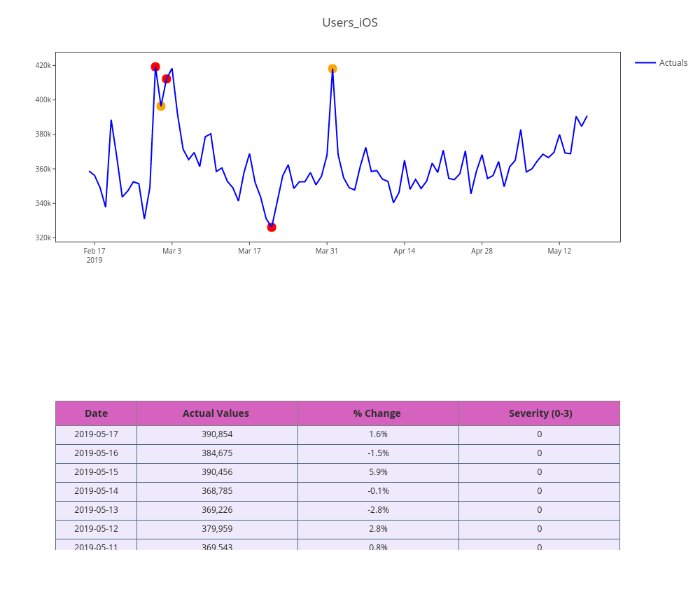This screenshot has width=700, height=606.
Task: Select the highest red anomaly marker near 420k
Action: [x=155, y=67]
